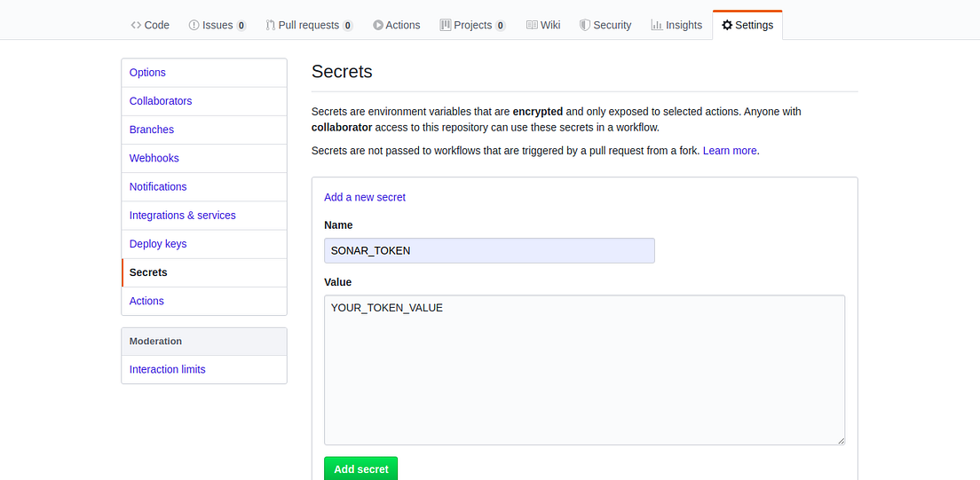Image resolution: width=980 pixels, height=480 pixels.
Task: Focus the Name field containing SONAR_TOKEN
Action: (489, 250)
